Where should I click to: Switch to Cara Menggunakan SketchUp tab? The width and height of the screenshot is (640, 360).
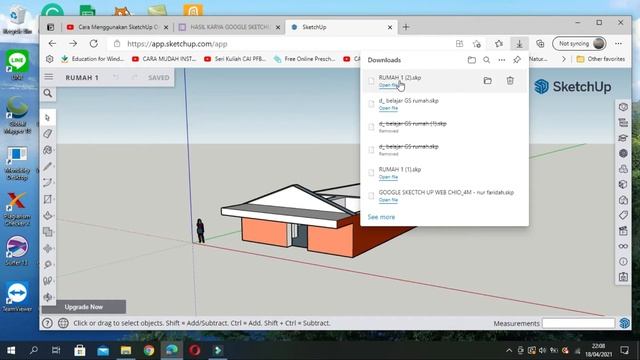pos(118,27)
